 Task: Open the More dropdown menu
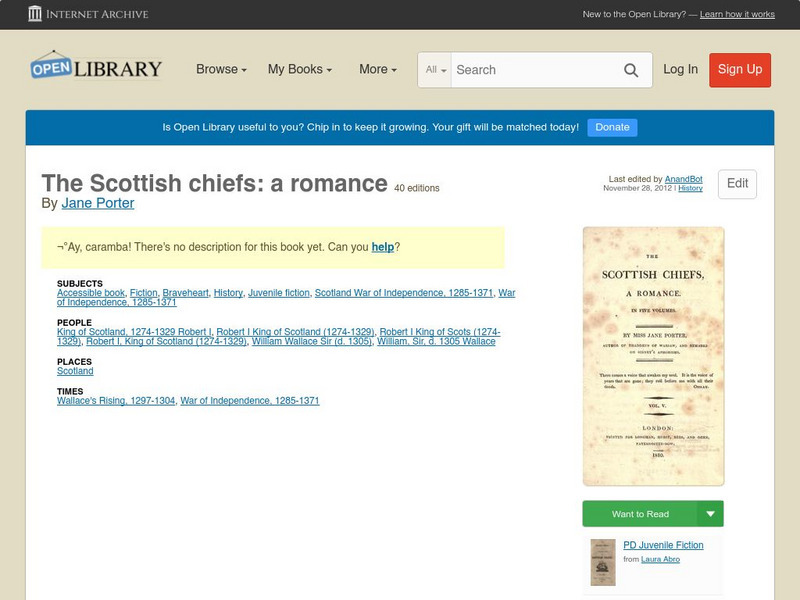[376, 70]
